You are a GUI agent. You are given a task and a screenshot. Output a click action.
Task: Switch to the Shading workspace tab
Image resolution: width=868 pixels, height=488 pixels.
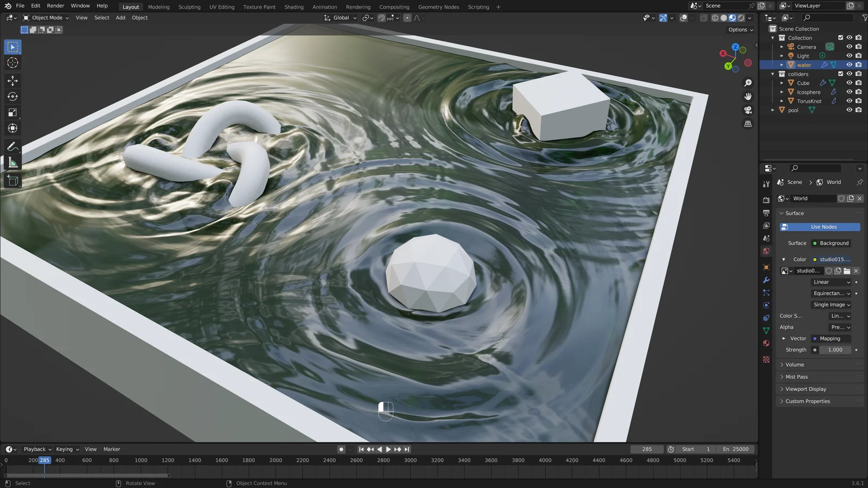(293, 7)
